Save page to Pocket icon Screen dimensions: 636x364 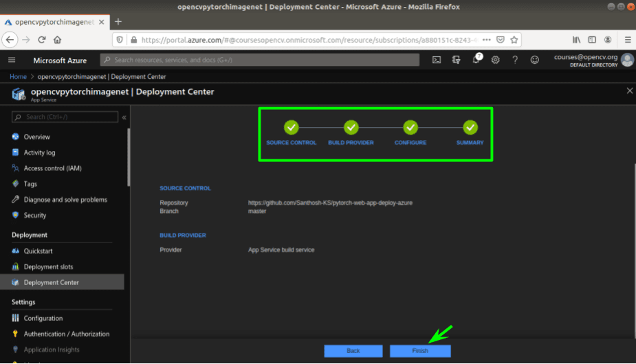(501, 40)
